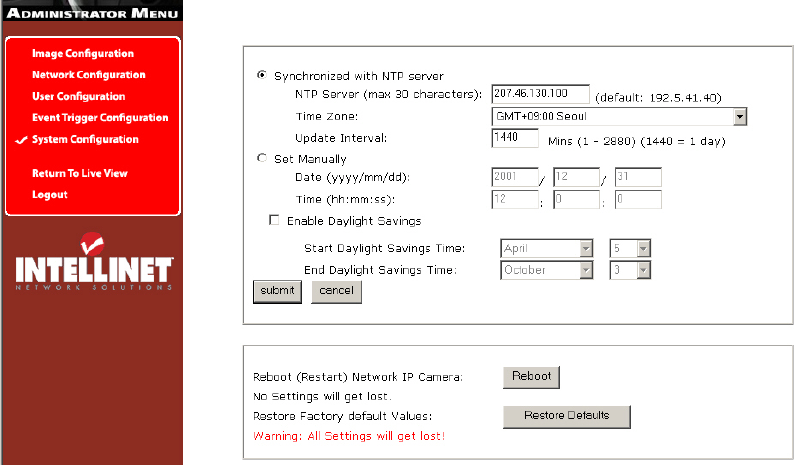Click the NTP Server address field
This screenshot has height=465, width=799.
540,94
